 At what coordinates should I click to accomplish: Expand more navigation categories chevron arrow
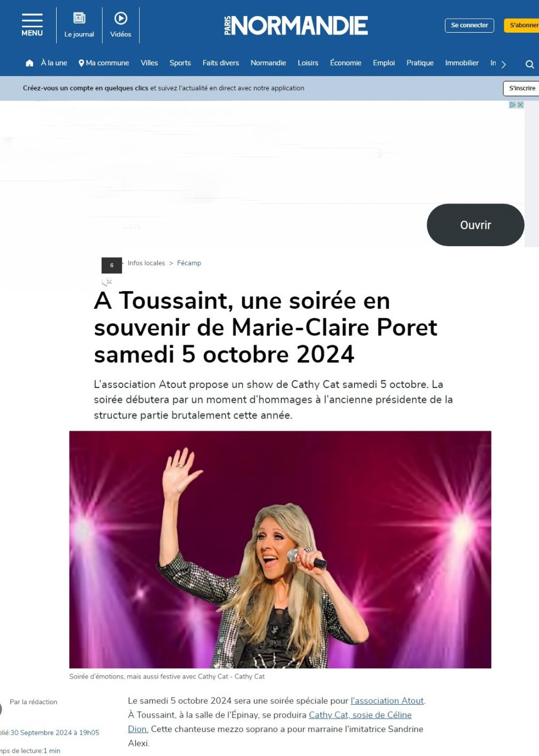(x=503, y=64)
